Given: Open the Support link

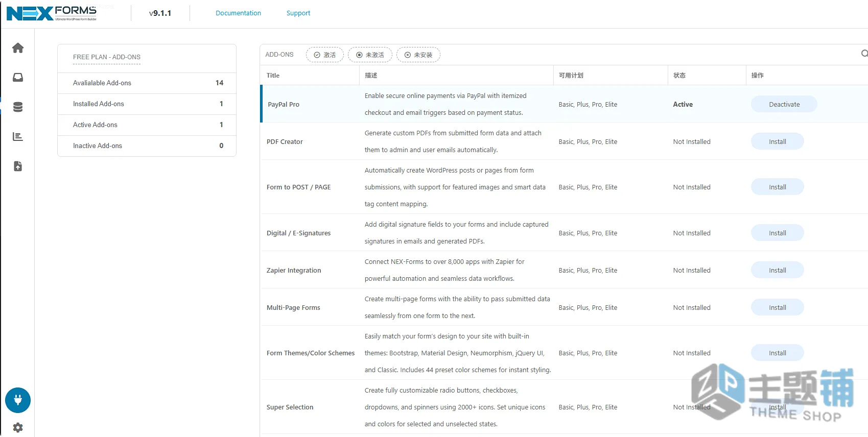Looking at the screenshot, I should (x=298, y=13).
